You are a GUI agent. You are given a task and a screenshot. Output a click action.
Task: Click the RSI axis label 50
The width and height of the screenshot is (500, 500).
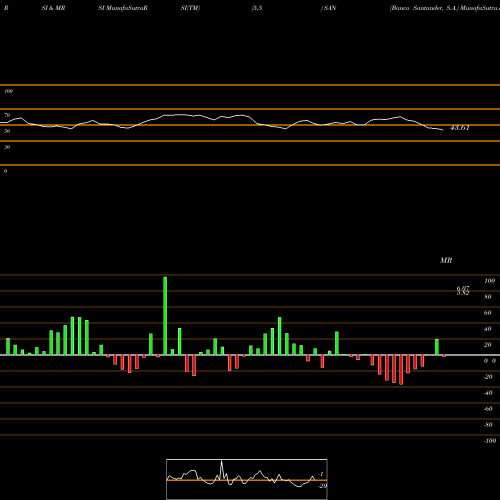click(x=7, y=131)
